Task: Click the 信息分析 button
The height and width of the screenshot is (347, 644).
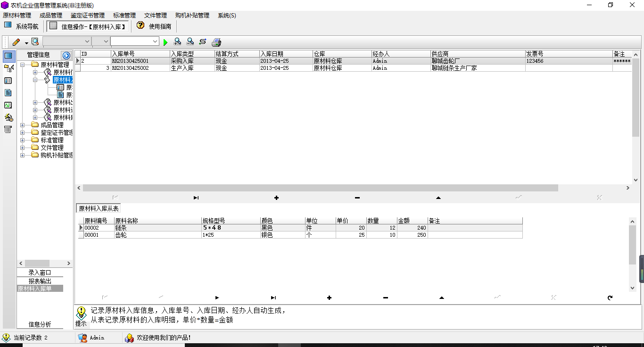Action: point(40,324)
